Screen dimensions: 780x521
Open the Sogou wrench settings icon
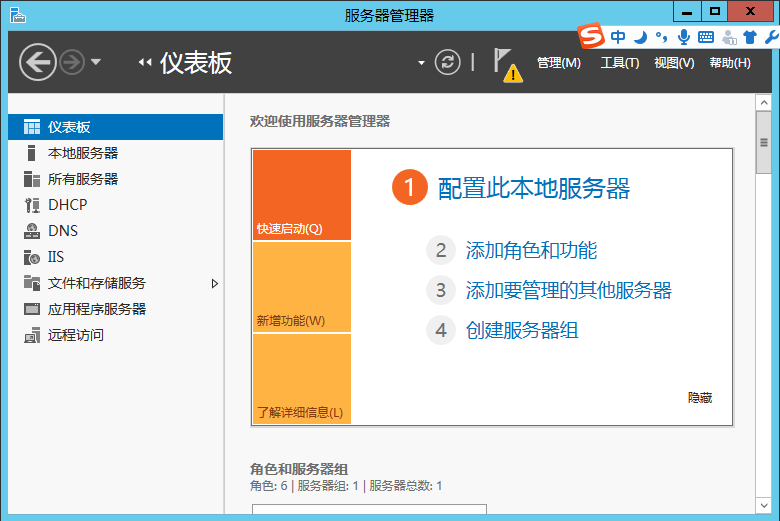click(772, 37)
